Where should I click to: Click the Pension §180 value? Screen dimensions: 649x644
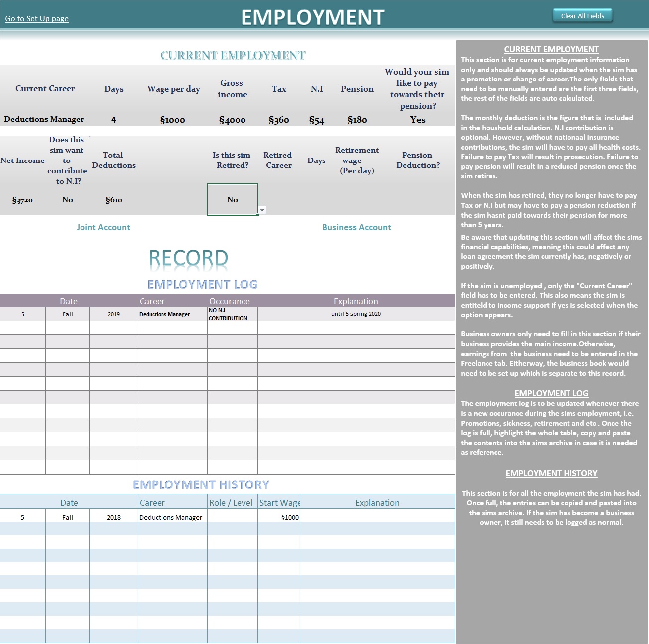coord(357,120)
